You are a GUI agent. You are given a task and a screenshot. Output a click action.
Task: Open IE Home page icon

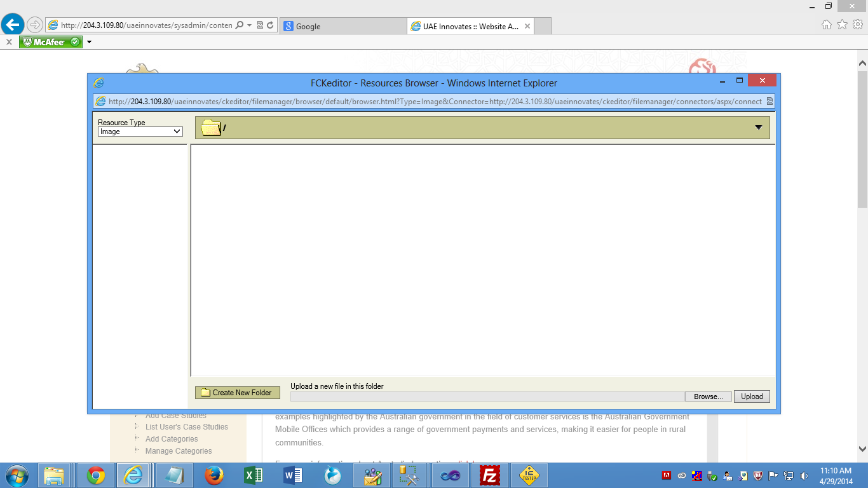pos(826,25)
